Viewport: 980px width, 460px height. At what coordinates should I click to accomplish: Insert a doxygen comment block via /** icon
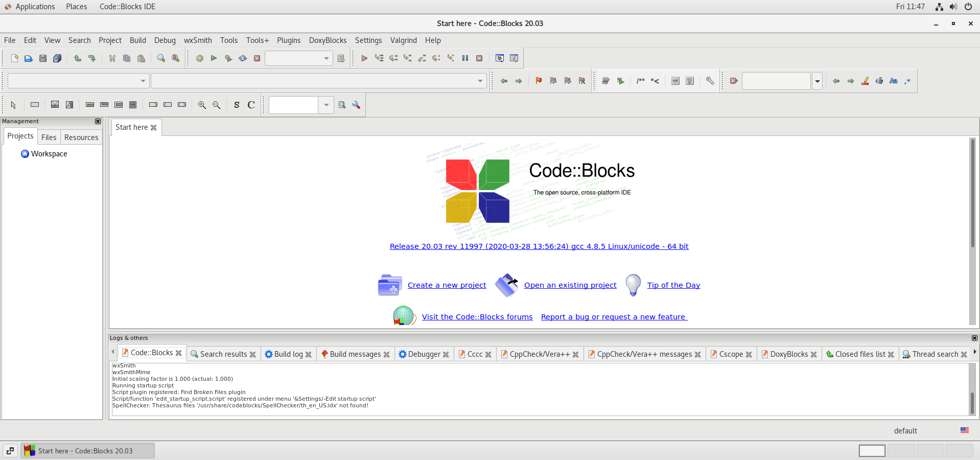(x=640, y=81)
